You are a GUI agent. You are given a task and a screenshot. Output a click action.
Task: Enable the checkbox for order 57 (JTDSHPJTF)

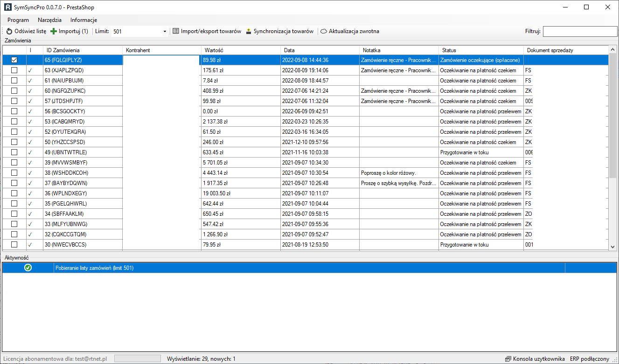pyautogui.click(x=14, y=101)
